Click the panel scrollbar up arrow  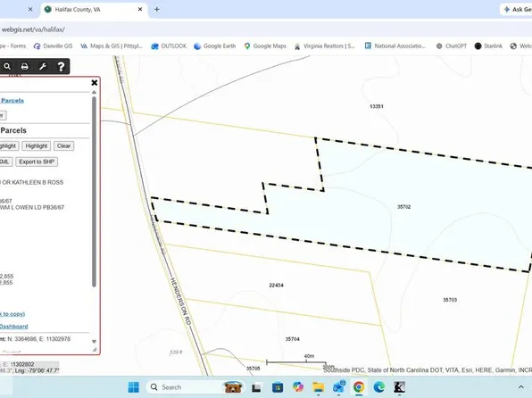(94, 92)
